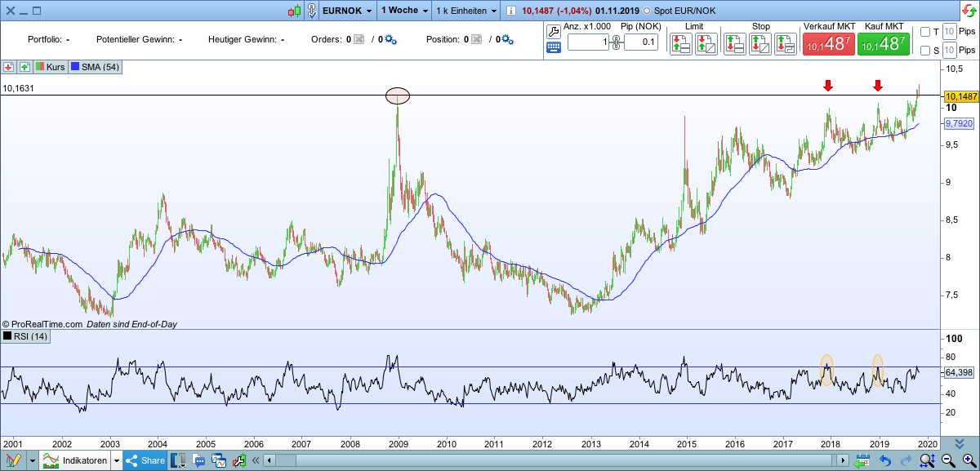Select the Spot EUR/NOK radio button

click(x=648, y=11)
